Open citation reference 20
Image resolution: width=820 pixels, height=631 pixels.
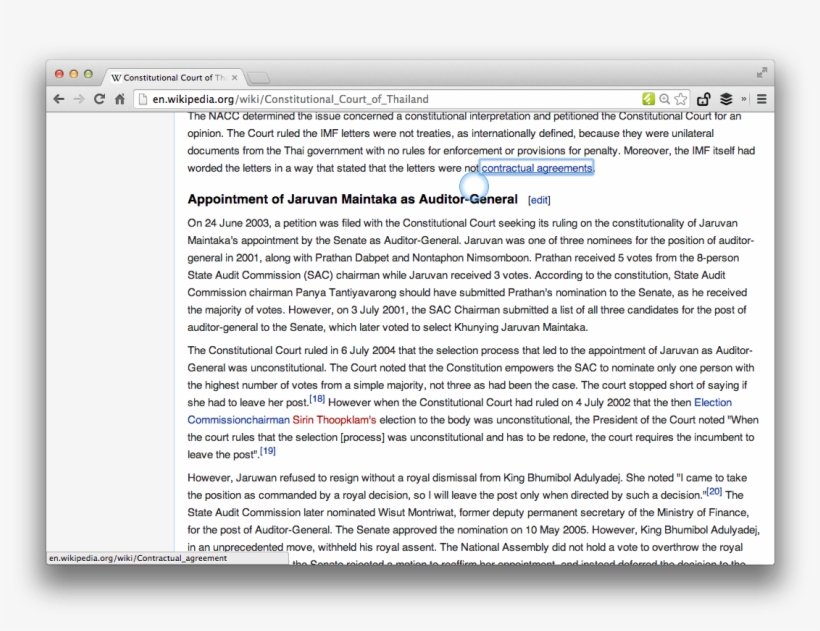click(x=714, y=491)
